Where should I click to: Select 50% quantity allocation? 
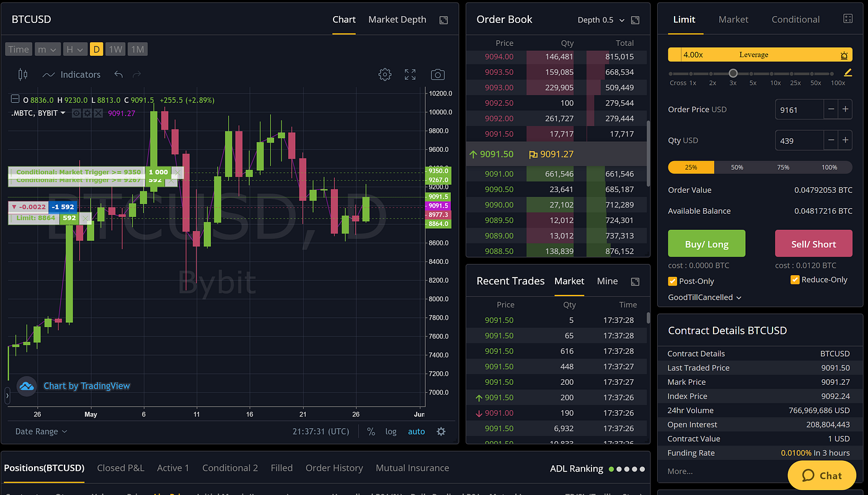coord(737,167)
